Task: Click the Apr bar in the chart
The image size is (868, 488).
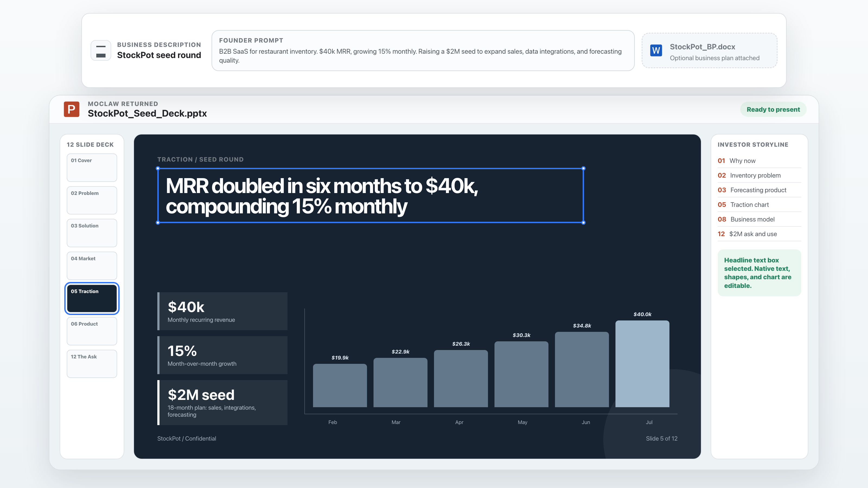Action: pos(461,378)
